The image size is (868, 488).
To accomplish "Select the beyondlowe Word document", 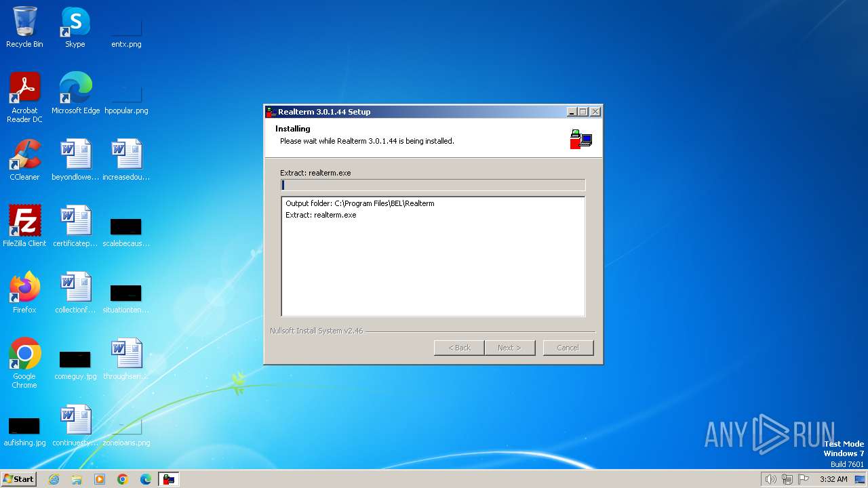I will point(75,160).
